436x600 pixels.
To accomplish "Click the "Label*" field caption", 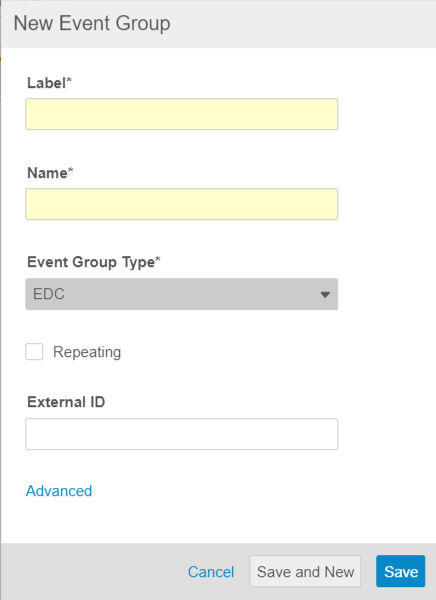I will pyautogui.click(x=49, y=83).
